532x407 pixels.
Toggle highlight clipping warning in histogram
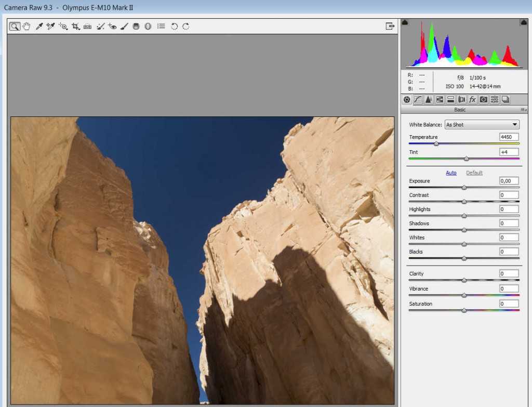[x=523, y=22]
